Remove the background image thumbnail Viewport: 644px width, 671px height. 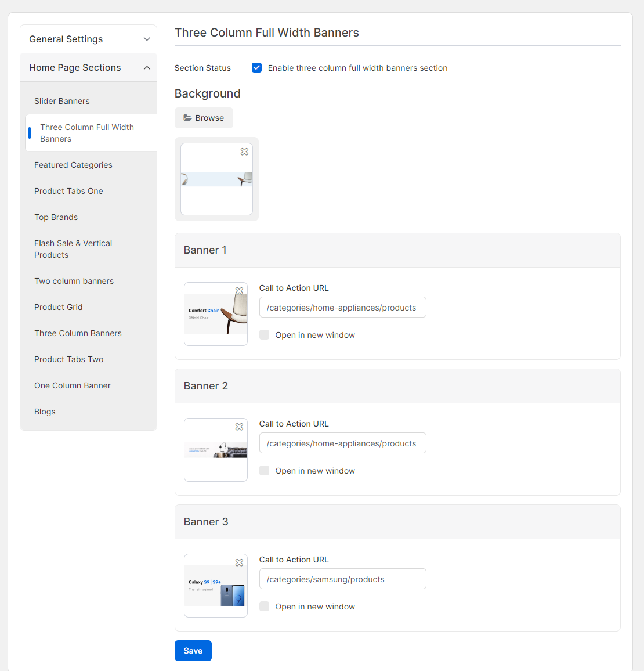244,151
